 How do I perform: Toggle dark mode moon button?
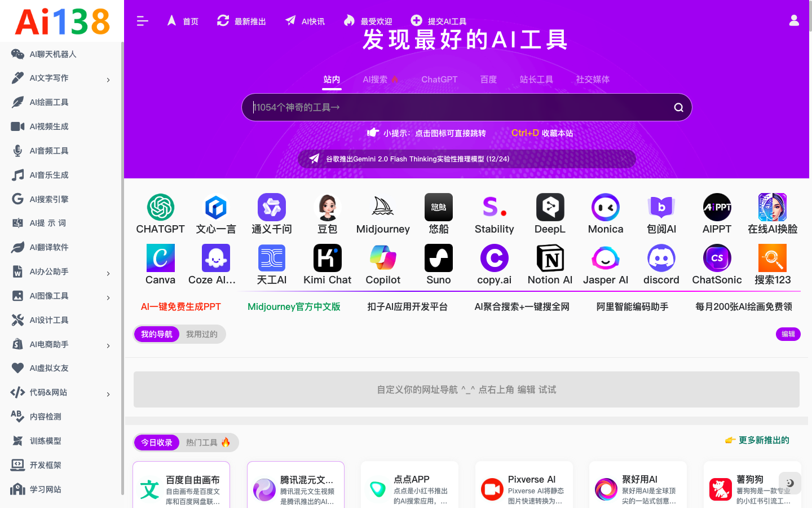(790, 483)
